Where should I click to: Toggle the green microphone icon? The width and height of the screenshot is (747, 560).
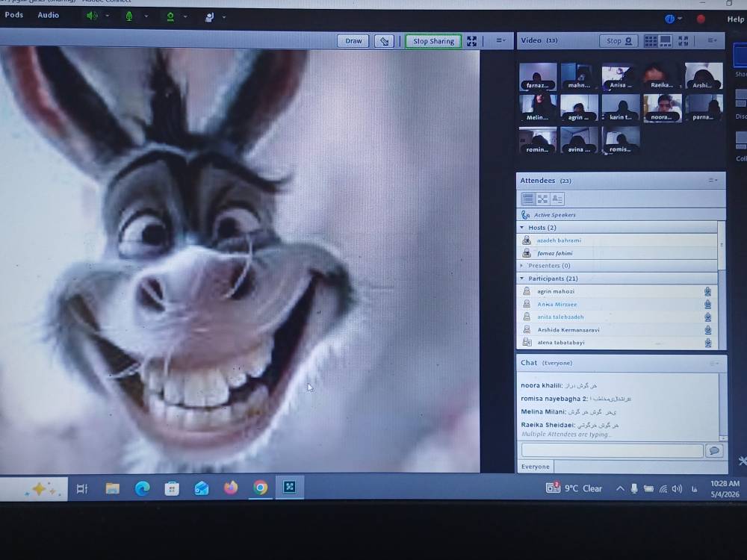pos(128,16)
